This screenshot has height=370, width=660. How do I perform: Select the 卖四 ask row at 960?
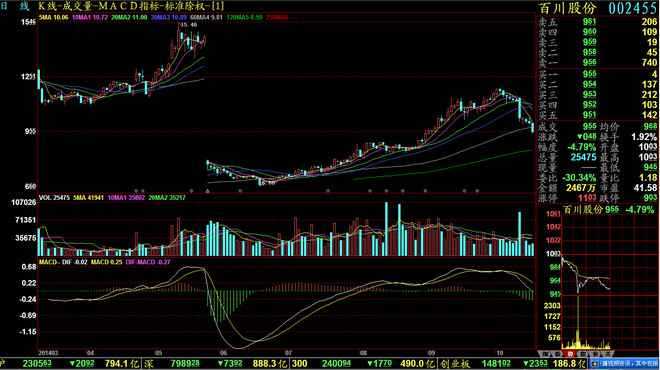click(x=598, y=32)
